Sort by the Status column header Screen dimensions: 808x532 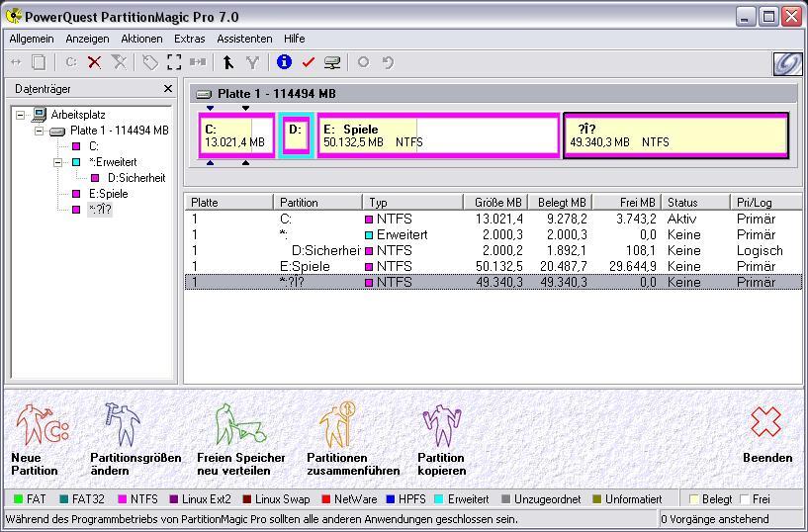point(695,203)
